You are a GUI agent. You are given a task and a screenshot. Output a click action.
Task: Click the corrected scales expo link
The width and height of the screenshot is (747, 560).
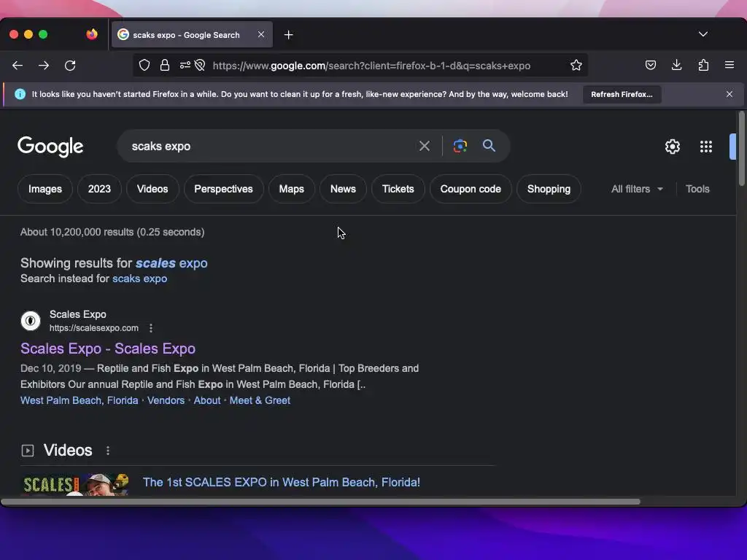pyautogui.click(x=171, y=262)
